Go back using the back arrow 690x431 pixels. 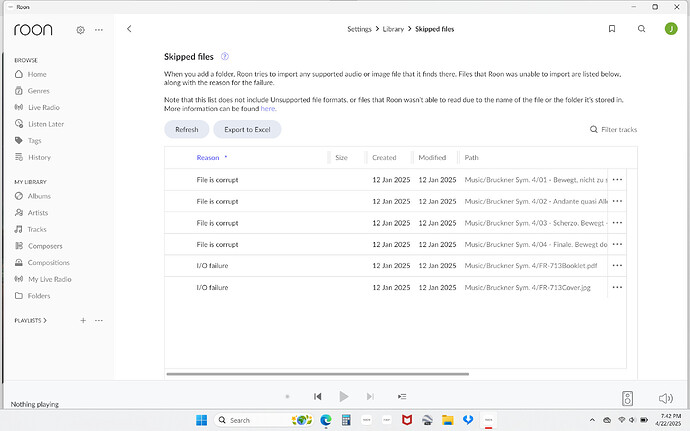pyautogui.click(x=129, y=29)
